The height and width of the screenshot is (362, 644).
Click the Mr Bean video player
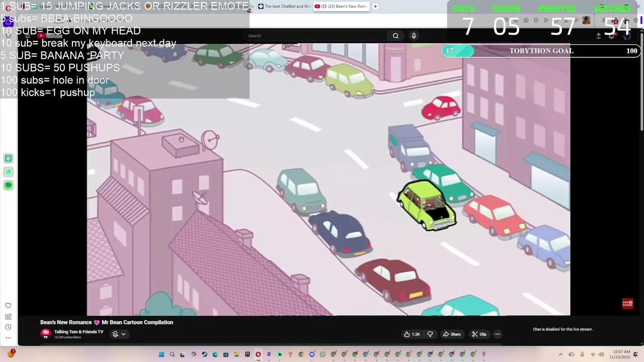(x=328, y=179)
